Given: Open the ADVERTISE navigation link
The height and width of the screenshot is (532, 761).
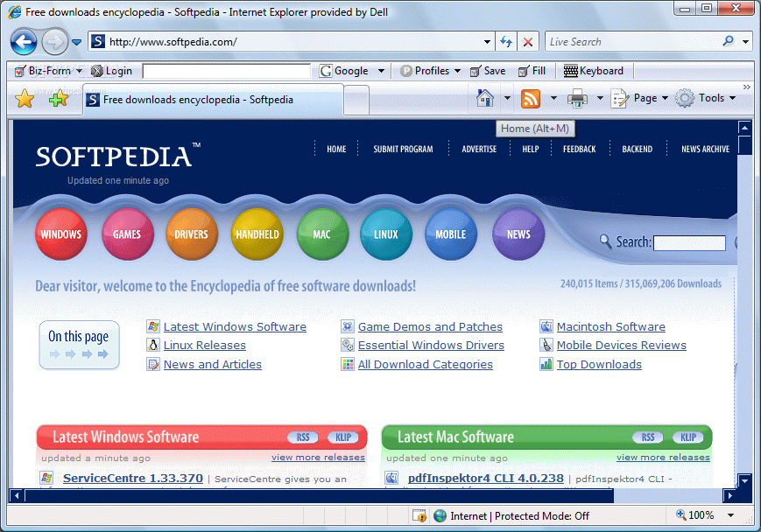Looking at the screenshot, I should tap(479, 149).
